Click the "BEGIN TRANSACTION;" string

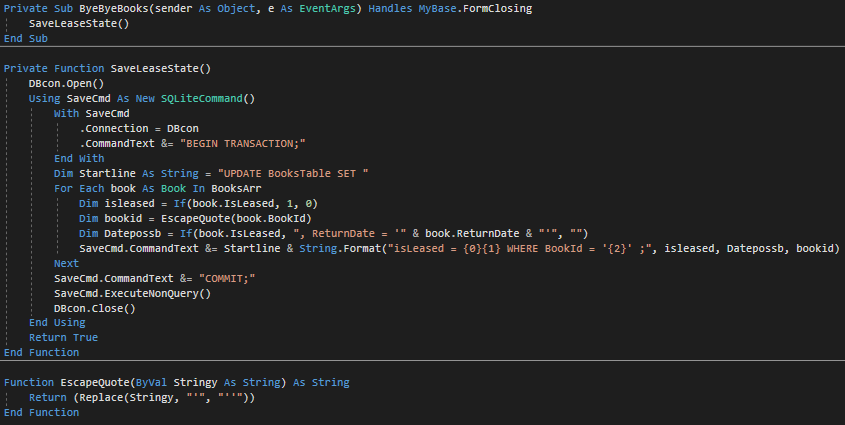[243, 144]
